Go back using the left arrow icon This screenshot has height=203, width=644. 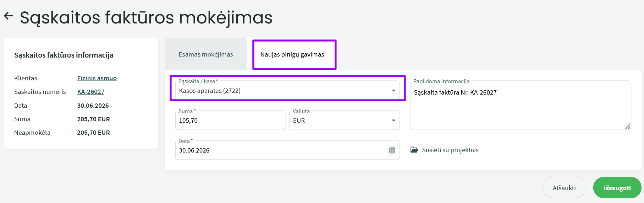pos(8,16)
